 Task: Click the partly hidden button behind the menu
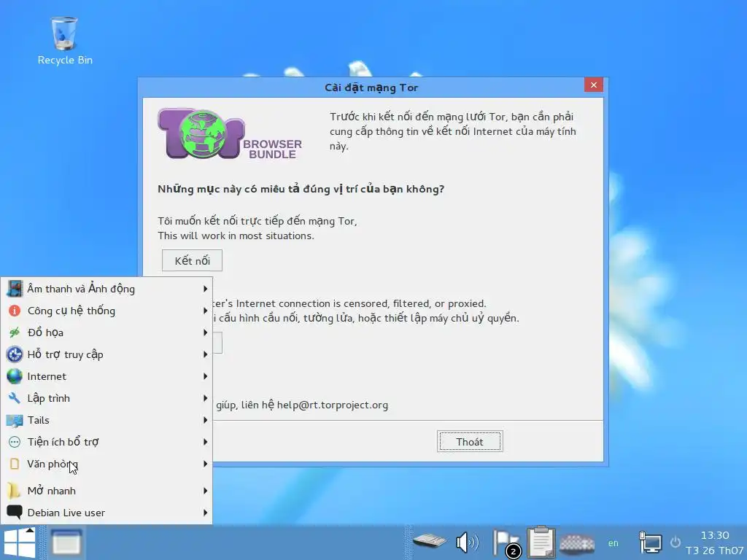tap(217, 343)
